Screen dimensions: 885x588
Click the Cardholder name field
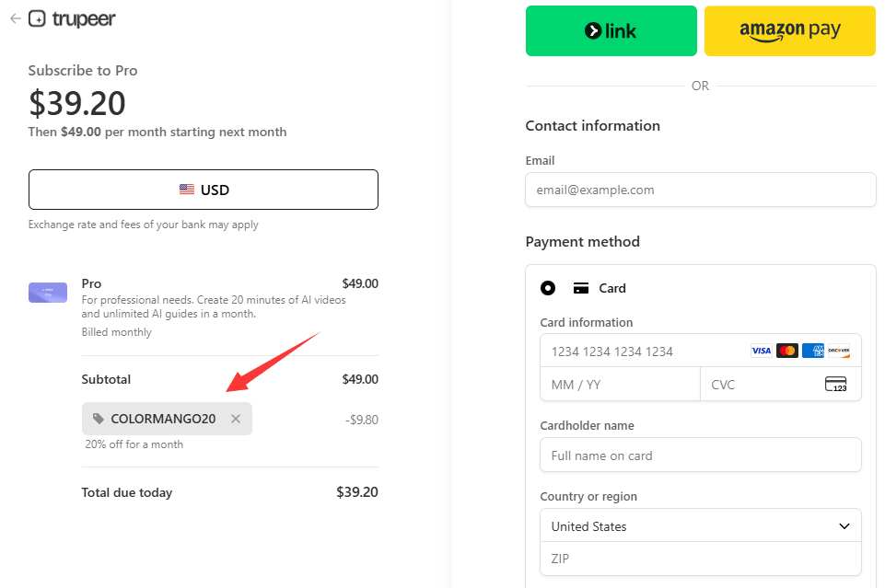pos(701,455)
